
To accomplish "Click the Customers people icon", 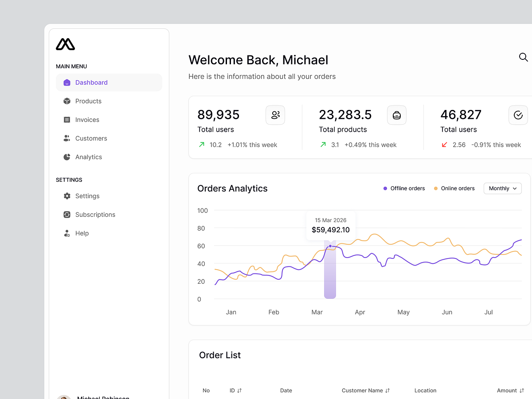I will 67,138.
